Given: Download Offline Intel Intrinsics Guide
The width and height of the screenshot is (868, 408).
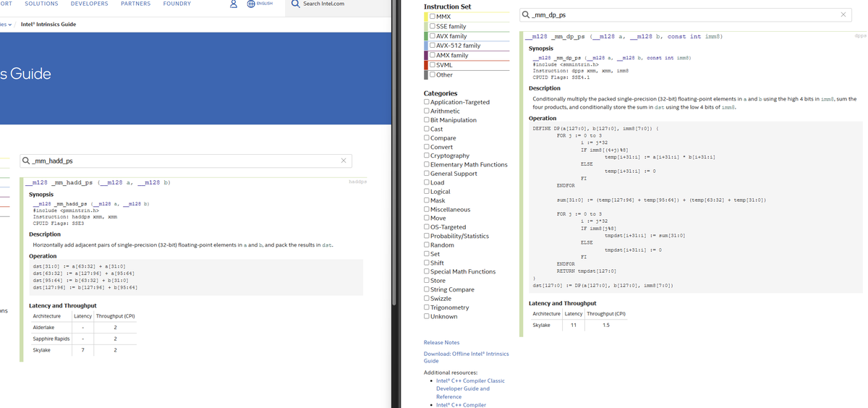Looking at the screenshot, I should 466,357.
